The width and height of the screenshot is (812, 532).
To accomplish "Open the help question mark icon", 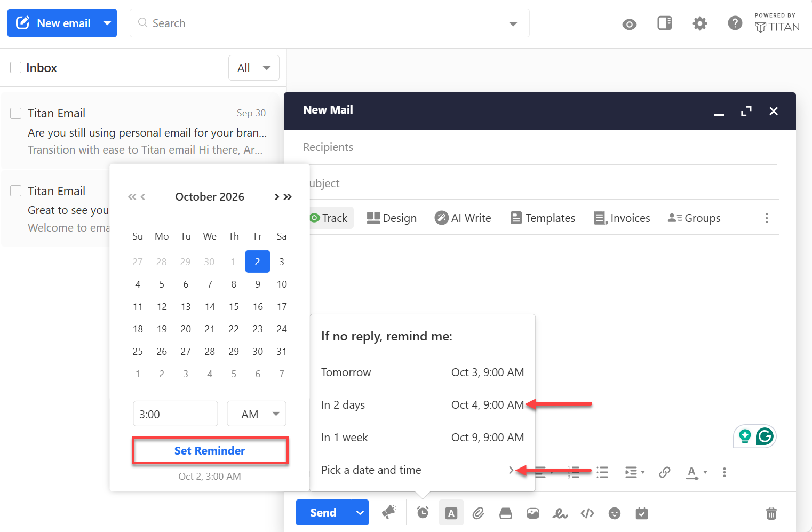I will pyautogui.click(x=735, y=23).
